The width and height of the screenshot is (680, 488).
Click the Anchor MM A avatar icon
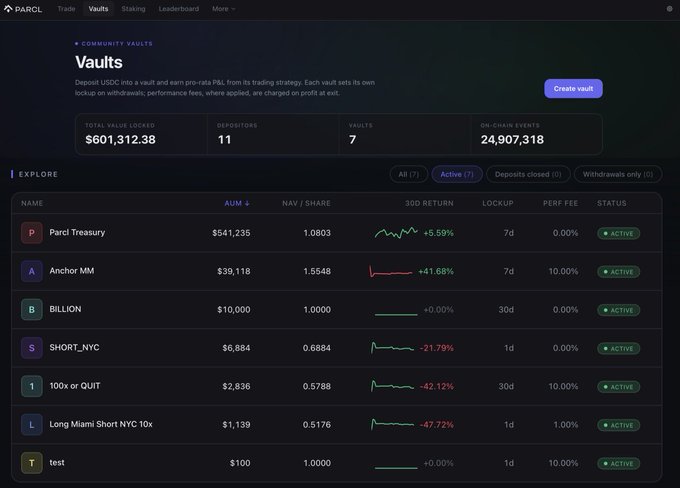[x=32, y=271]
